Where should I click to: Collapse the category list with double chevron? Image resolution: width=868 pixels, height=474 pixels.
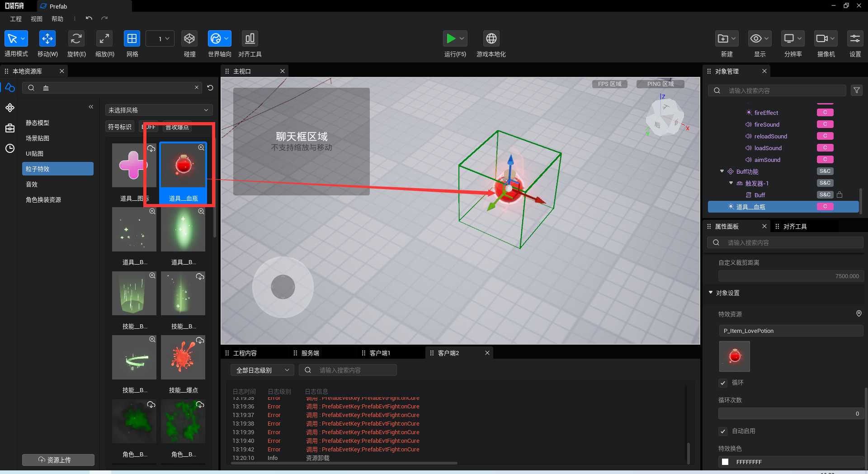tap(91, 107)
